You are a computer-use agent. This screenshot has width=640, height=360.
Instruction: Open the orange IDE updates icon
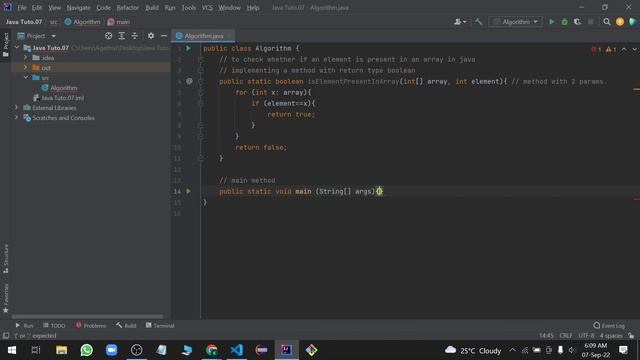pos(620,22)
